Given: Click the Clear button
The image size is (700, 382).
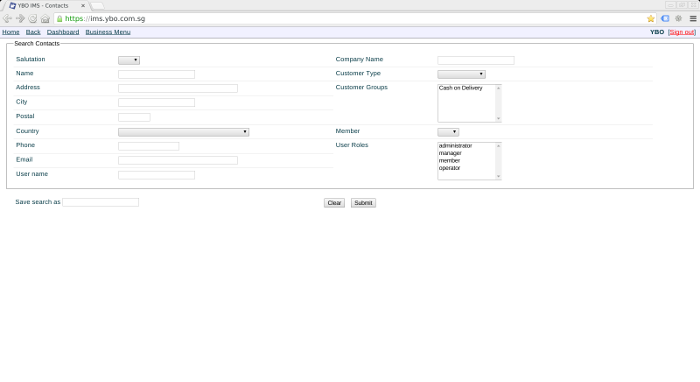Looking at the screenshot, I should (334, 203).
